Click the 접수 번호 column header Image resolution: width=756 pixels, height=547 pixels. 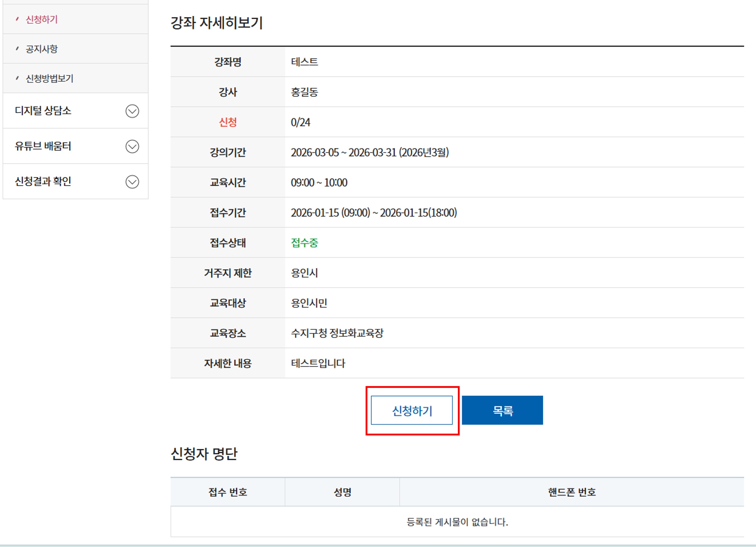pos(228,492)
